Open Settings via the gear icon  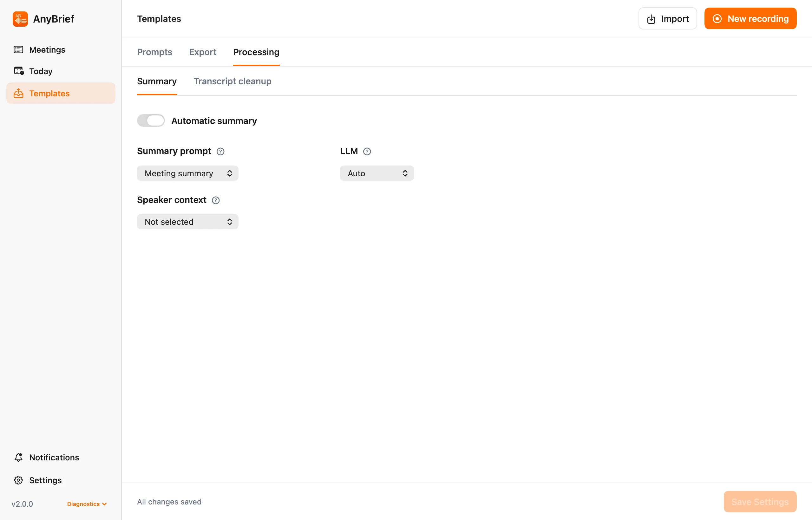click(18, 480)
